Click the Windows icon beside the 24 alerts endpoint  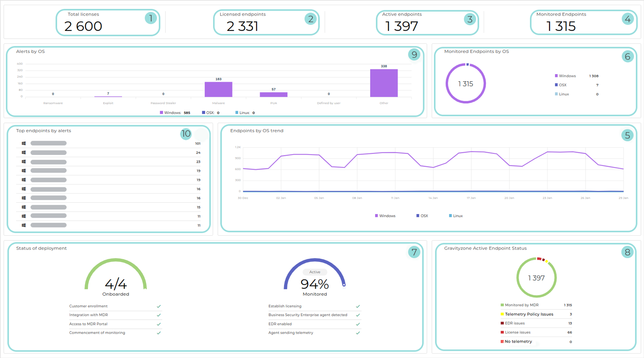pos(24,152)
